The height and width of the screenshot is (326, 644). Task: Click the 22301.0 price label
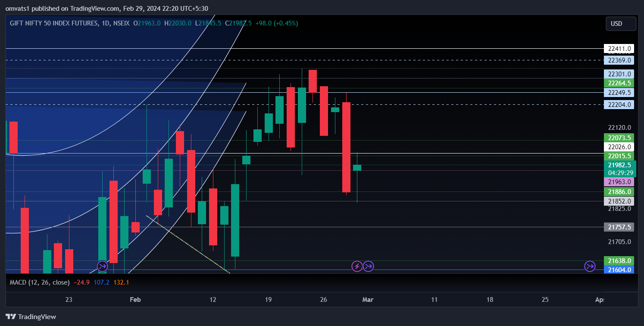point(619,74)
